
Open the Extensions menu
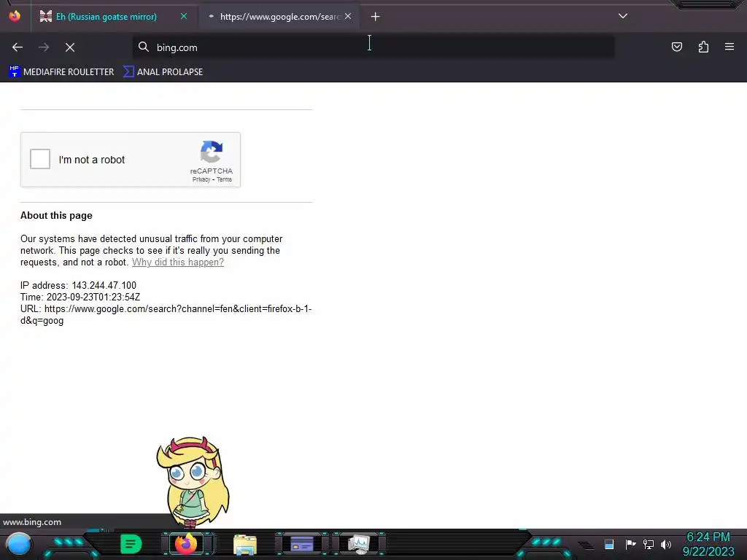[x=703, y=47]
